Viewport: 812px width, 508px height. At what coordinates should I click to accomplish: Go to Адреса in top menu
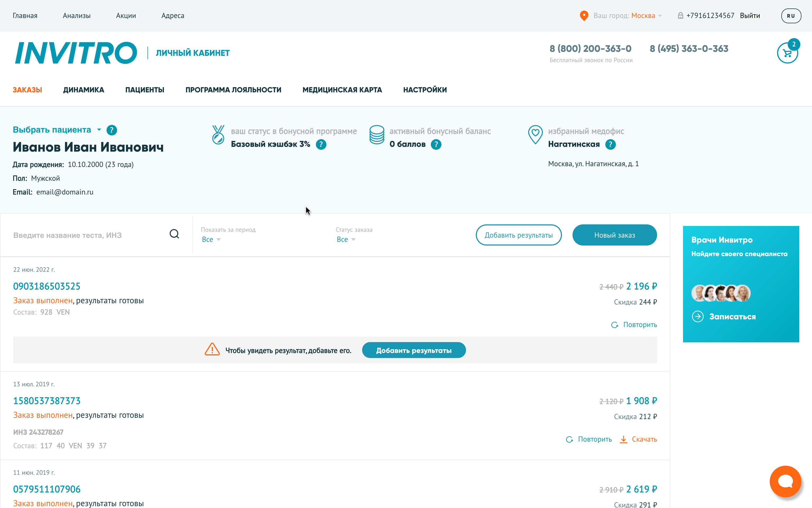click(x=173, y=16)
